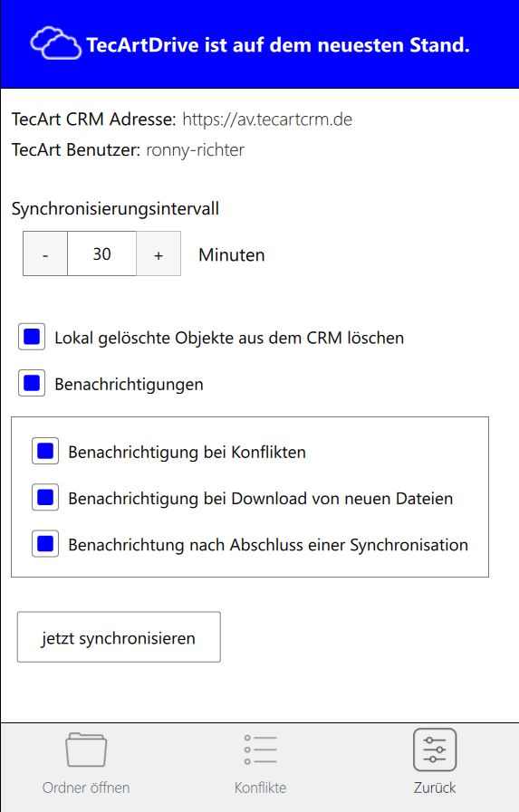Toggle the Benachrichtigungen checkbox

coord(32,383)
